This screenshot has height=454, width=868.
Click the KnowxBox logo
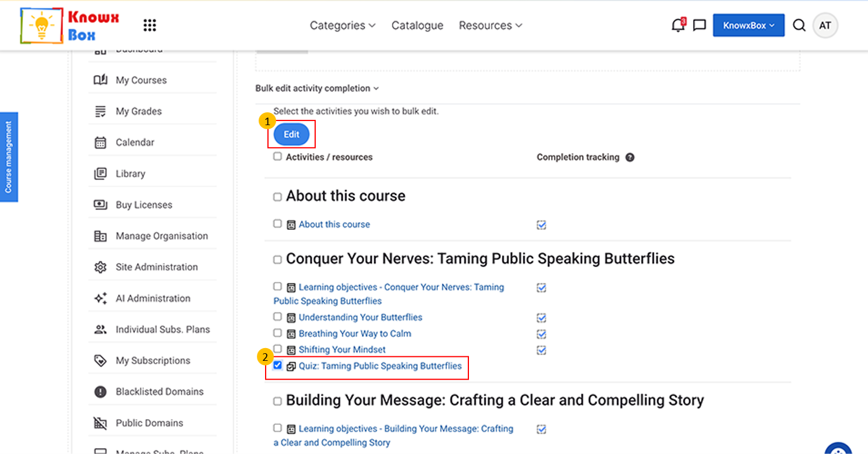coord(70,26)
